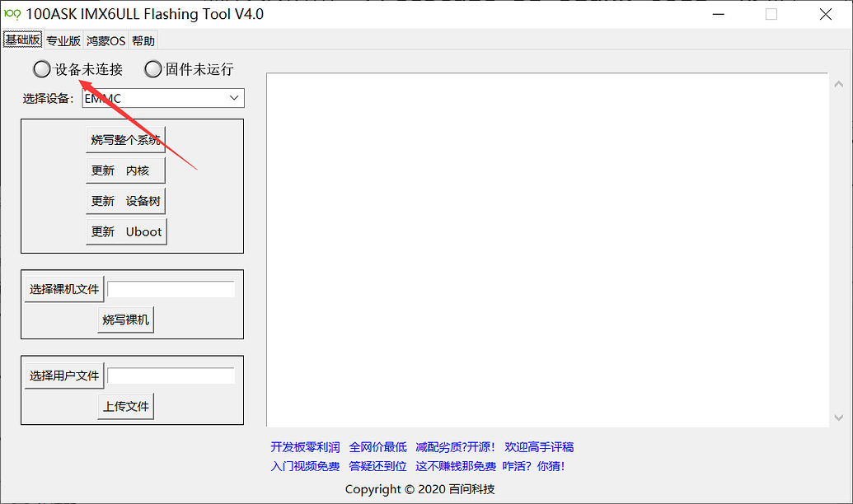This screenshot has height=504, width=853.
Task: Click the 烧写裸机 button
Action: pyautogui.click(x=125, y=320)
